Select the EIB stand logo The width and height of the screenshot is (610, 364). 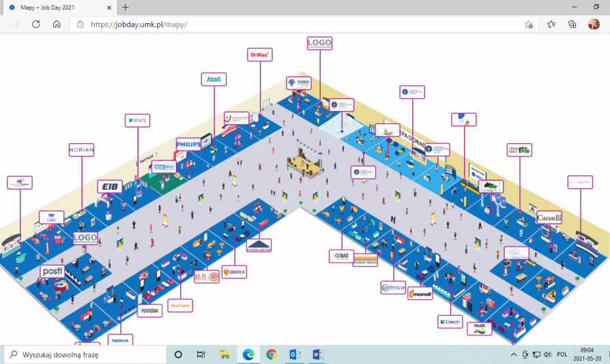pyautogui.click(x=110, y=186)
